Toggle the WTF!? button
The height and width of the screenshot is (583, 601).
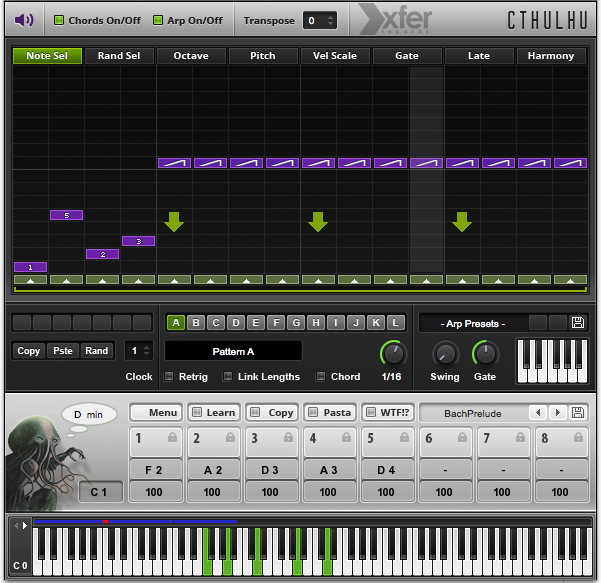coord(388,413)
